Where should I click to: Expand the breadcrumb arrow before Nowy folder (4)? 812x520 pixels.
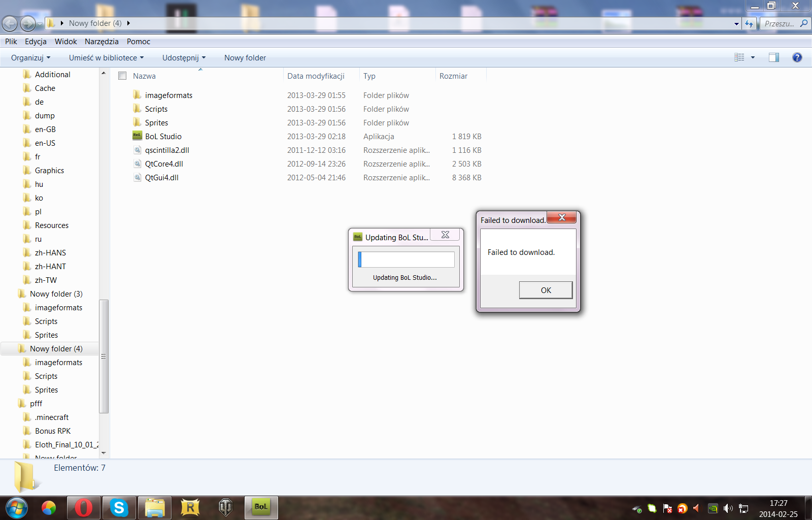coord(62,23)
